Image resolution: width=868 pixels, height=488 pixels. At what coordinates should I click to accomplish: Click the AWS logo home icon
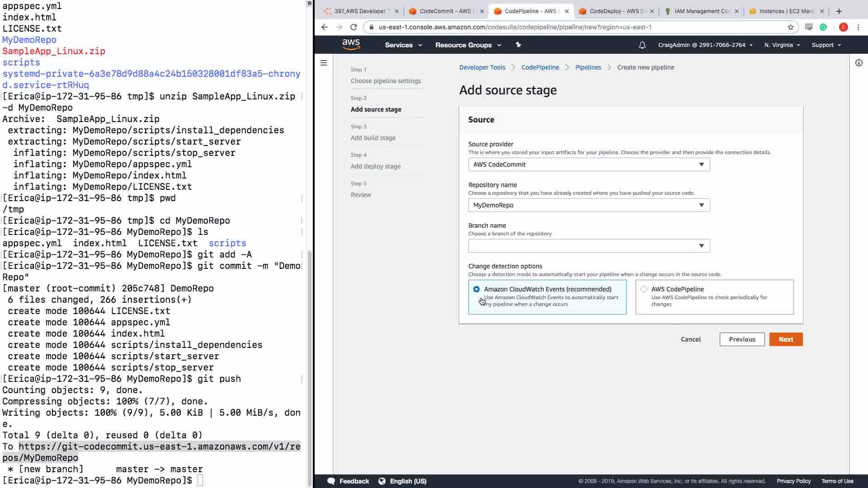351,44
